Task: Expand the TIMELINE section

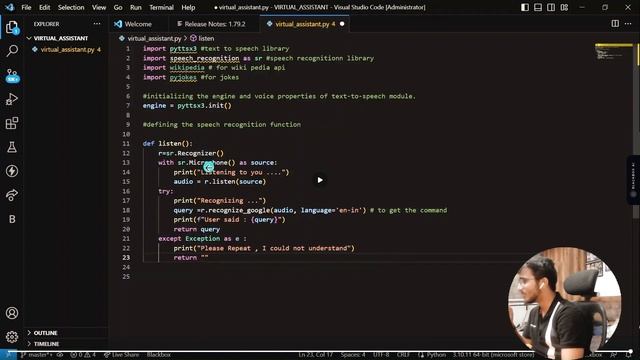Action: (46, 344)
